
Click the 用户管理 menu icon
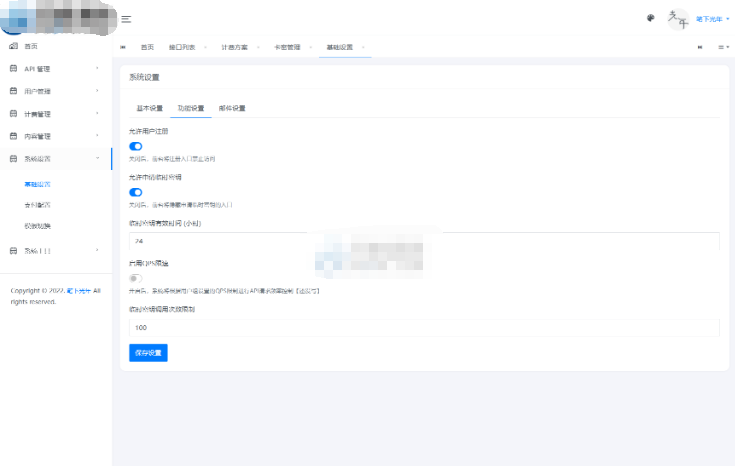(14, 91)
